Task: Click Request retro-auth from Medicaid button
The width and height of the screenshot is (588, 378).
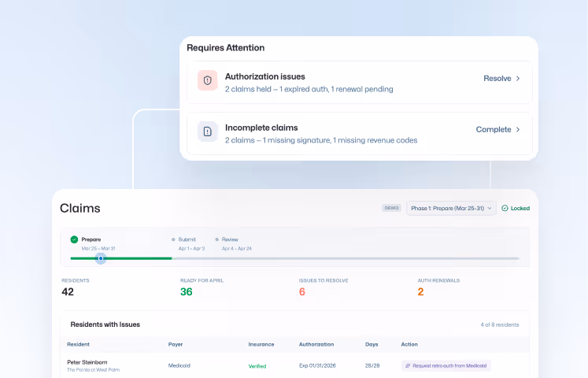Action: tap(446, 365)
